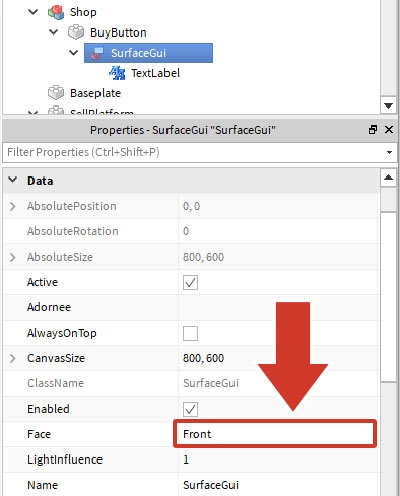Click the Face property value Front
Screen dimensions: 400x496
(x=275, y=434)
